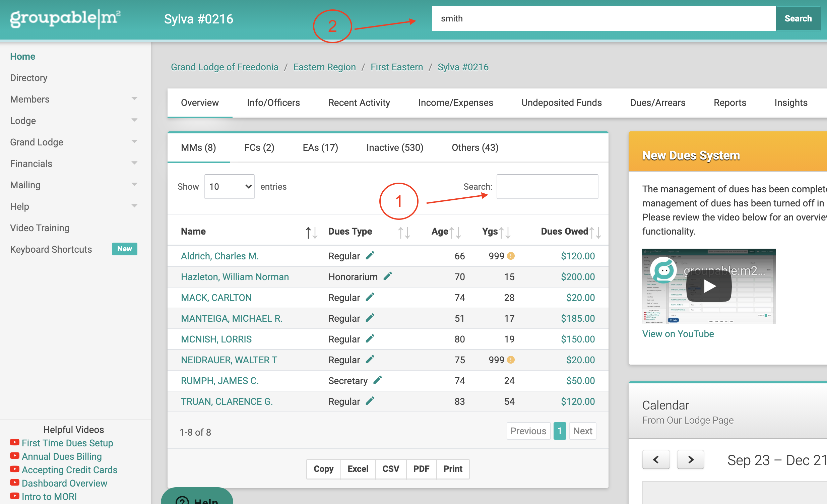
Task: Go to previous calendar period arrow
Action: click(x=656, y=459)
